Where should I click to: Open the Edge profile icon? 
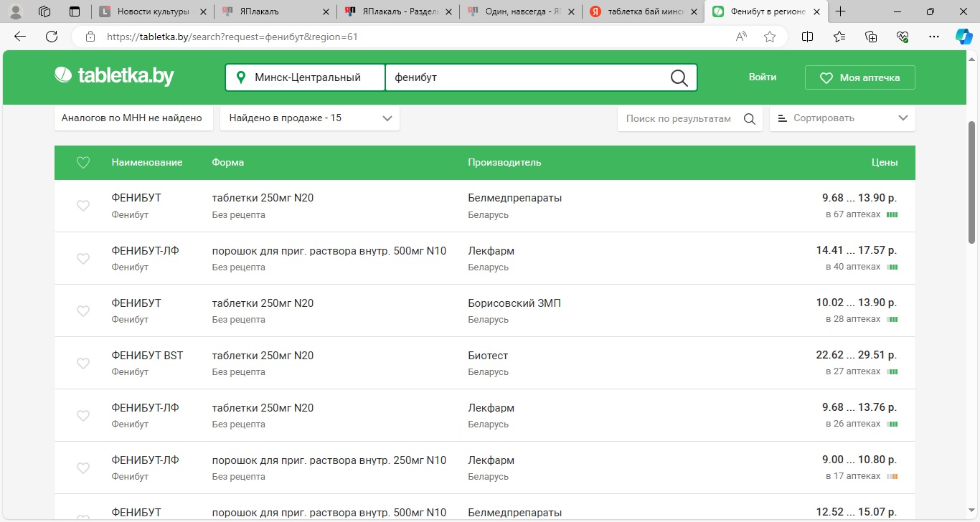tap(15, 11)
